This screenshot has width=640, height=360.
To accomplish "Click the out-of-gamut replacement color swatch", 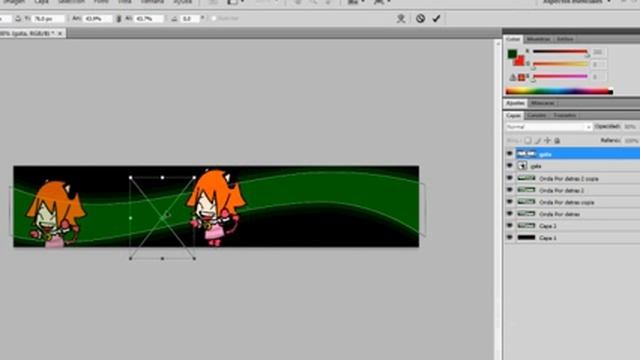I will 521,77.
